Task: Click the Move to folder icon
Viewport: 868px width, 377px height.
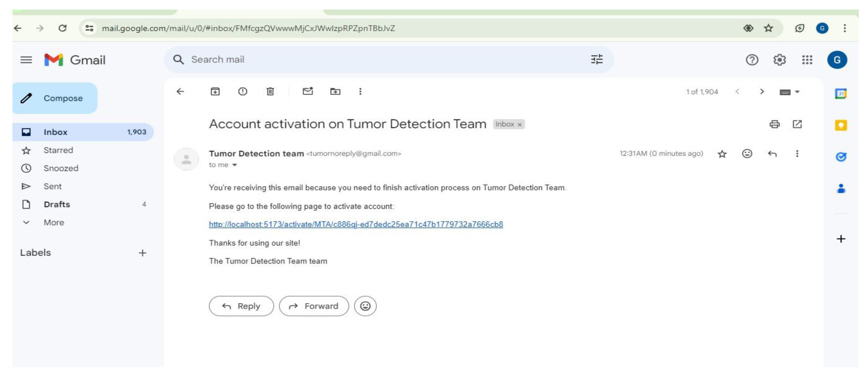Action: [x=335, y=91]
